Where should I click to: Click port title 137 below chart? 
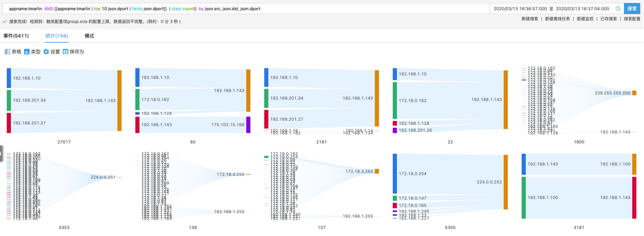(321, 228)
